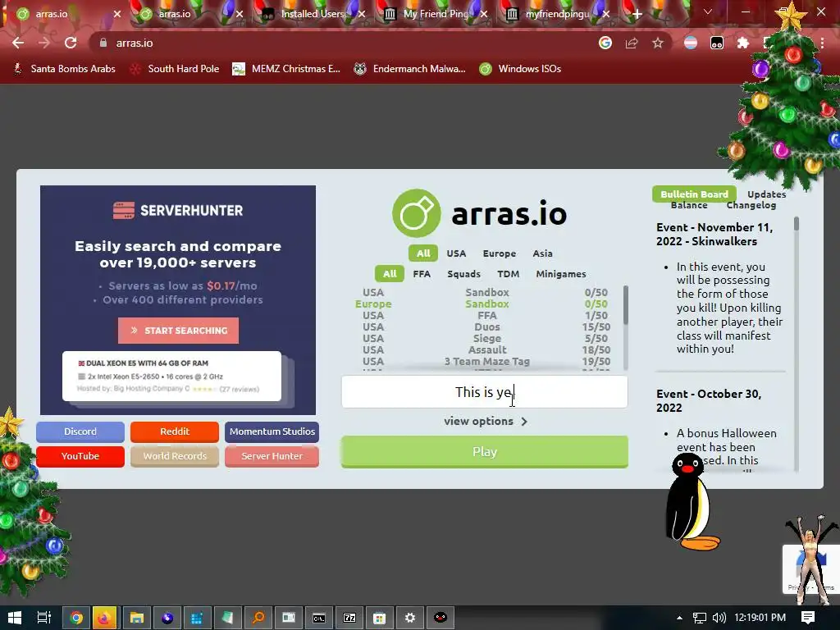Share this page using the share icon
The width and height of the screenshot is (840, 630).
pos(632,43)
